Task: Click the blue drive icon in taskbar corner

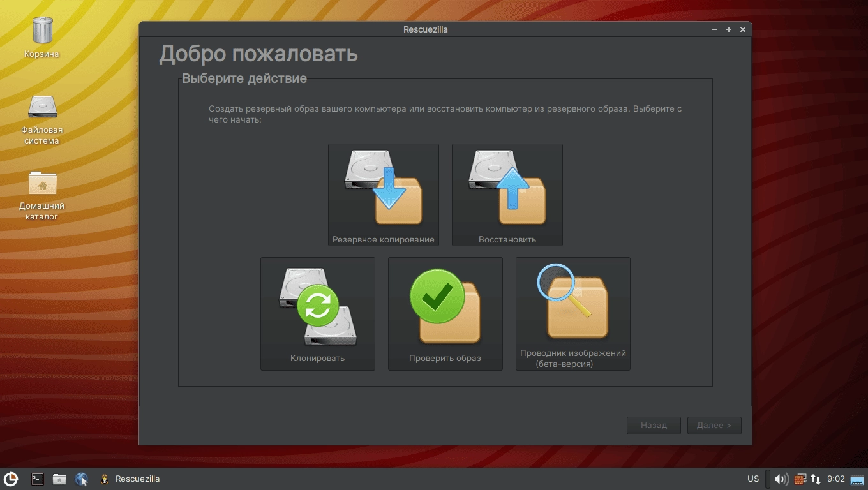Action: pos(857,479)
